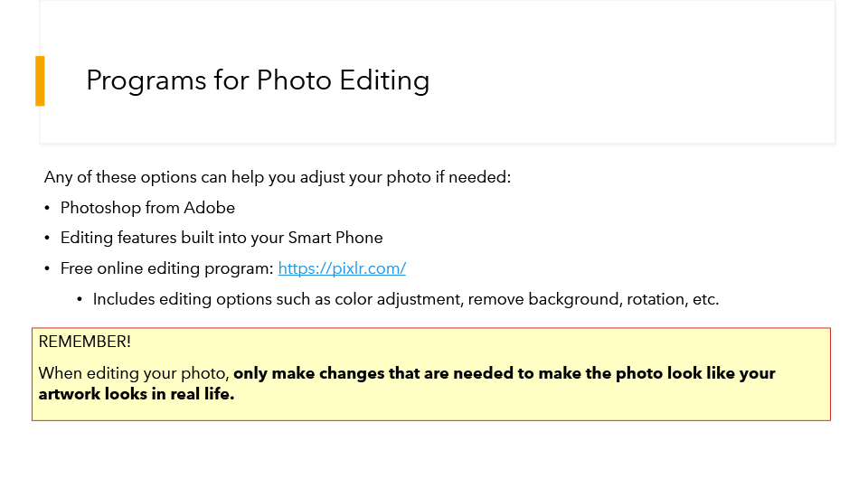Select the bullet marker before Editing features
This screenshot has height=488, width=868.
point(47,238)
